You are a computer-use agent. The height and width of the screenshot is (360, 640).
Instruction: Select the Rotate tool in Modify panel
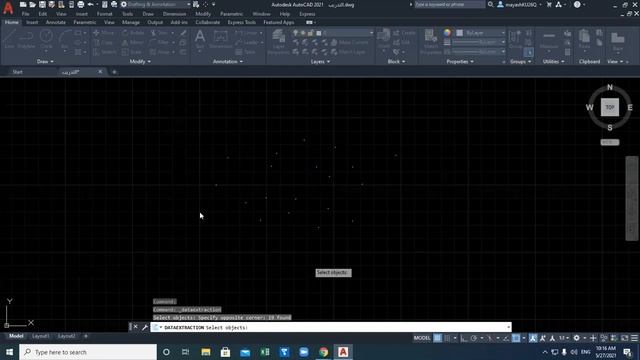133,33
